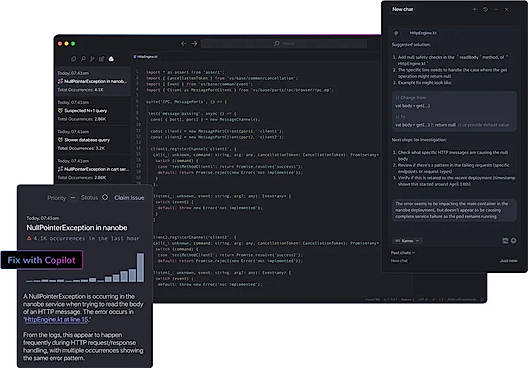Open the 'New chat' entry under Past chats
This screenshot has width=528, height=368.
399,261
